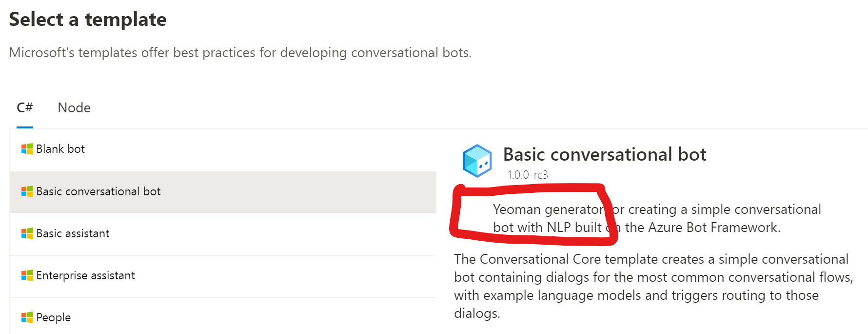
Task: Switch to the C# tab
Action: tap(24, 107)
